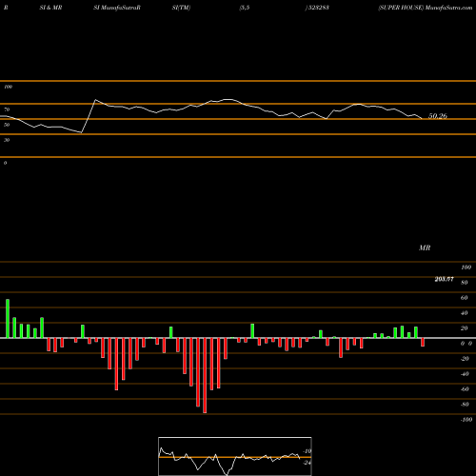476x476 pixels.
Task: Select the MR panel title label
Action: coord(425,248)
